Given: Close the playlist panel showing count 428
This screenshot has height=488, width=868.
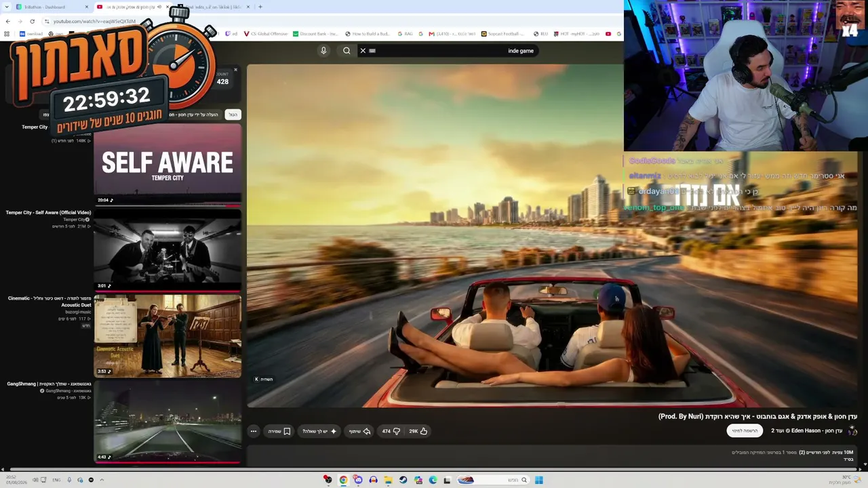Looking at the screenshot, I should [x=235, y=70].
